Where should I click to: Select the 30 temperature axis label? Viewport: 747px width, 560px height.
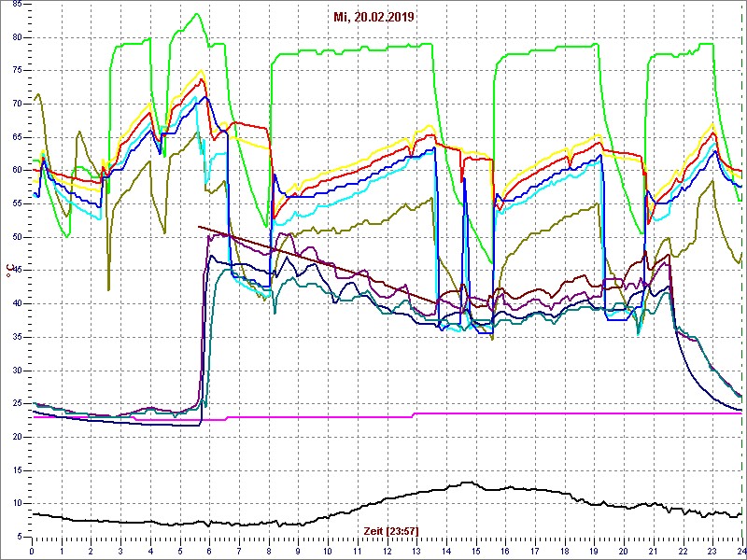(x=17, y=371)
